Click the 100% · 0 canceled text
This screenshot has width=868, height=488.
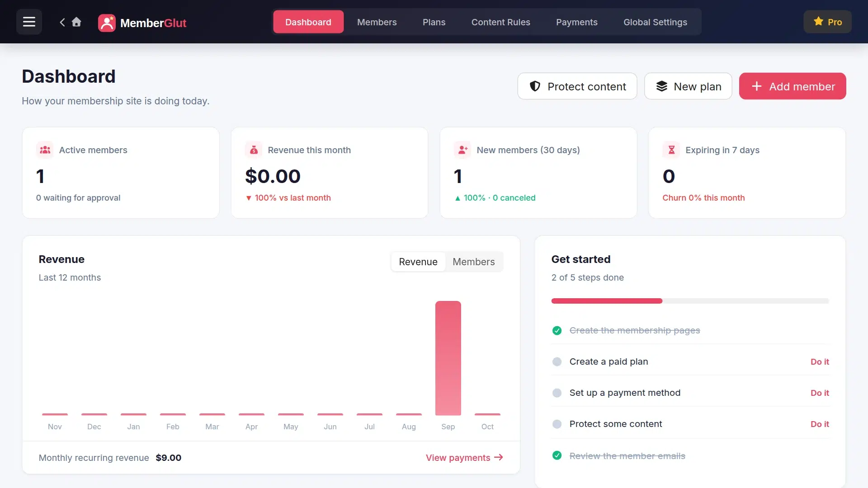pos(495,197)
